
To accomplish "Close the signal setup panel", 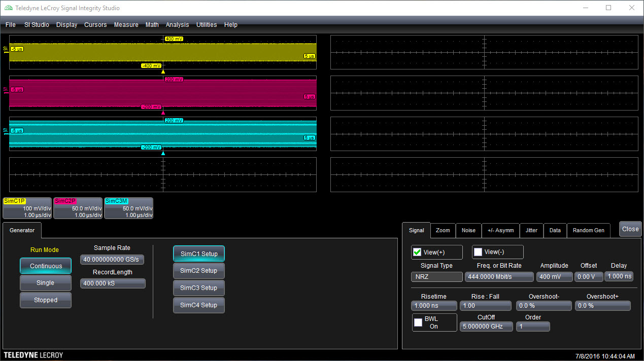I will tap(630, 229).
